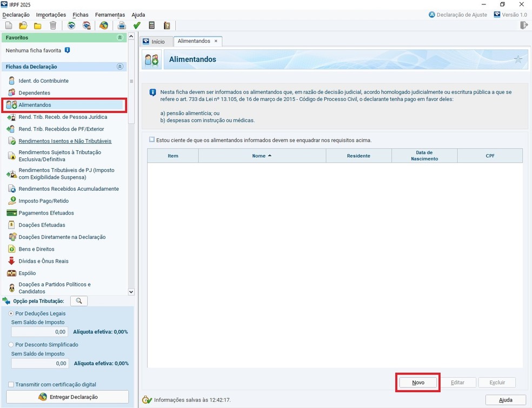Select 'Por Desconto Simplificado' radio option
Viewport: 532px width, 408px height.
coord(11,344)
